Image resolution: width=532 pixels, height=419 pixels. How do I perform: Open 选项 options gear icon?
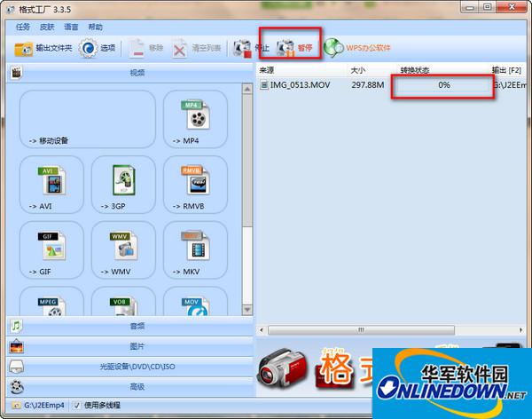(x=88, y=48)
